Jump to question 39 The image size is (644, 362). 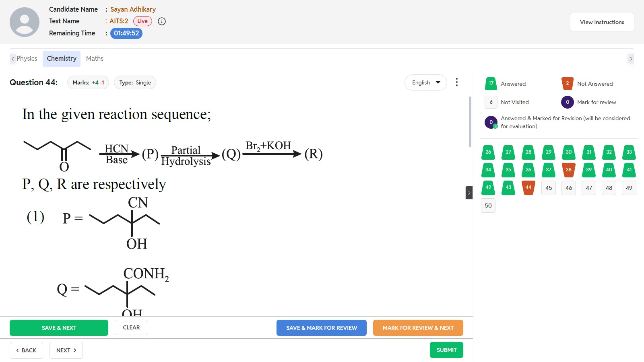589,170
